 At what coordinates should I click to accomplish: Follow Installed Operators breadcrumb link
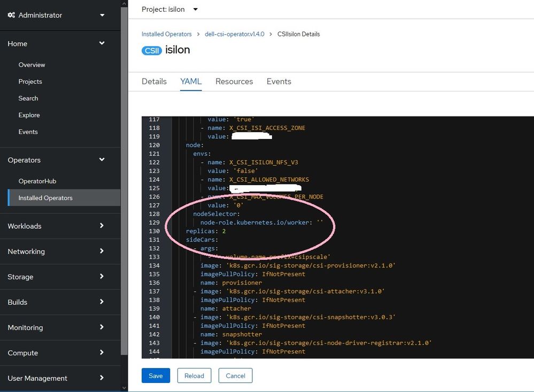tap(167, 34)
